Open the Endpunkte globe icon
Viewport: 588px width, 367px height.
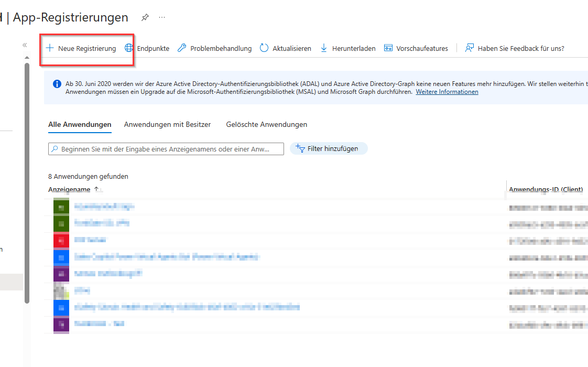pyautogui.click(x=128, y=48)
